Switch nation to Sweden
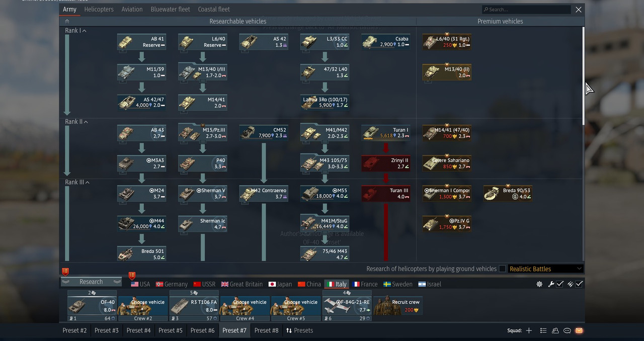 tap(398, 284)
